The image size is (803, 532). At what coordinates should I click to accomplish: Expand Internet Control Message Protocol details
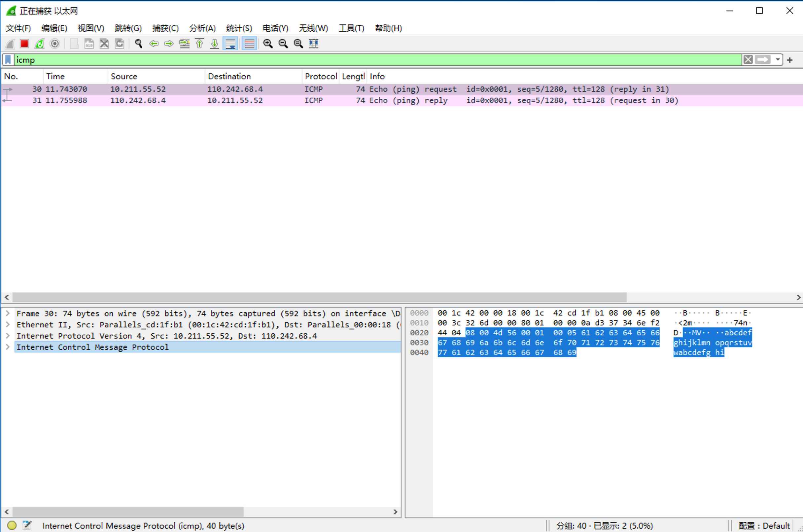[x=8, y=347]
